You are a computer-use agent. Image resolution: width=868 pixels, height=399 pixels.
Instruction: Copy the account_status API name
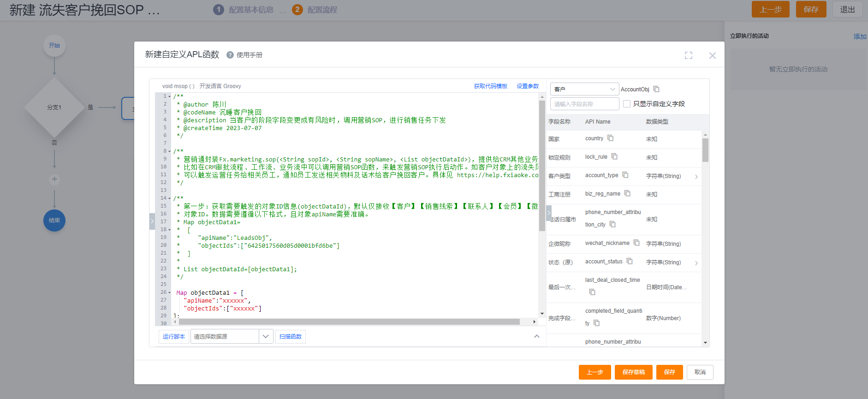click(x=630, y=261)
